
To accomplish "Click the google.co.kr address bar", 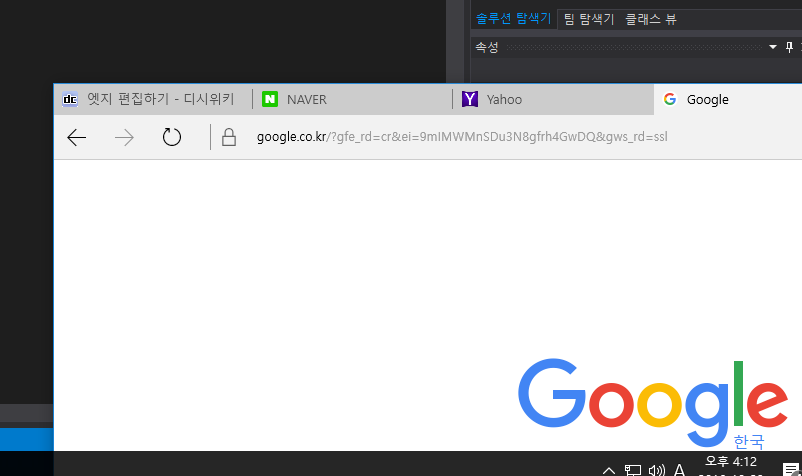I will point(460,137).
